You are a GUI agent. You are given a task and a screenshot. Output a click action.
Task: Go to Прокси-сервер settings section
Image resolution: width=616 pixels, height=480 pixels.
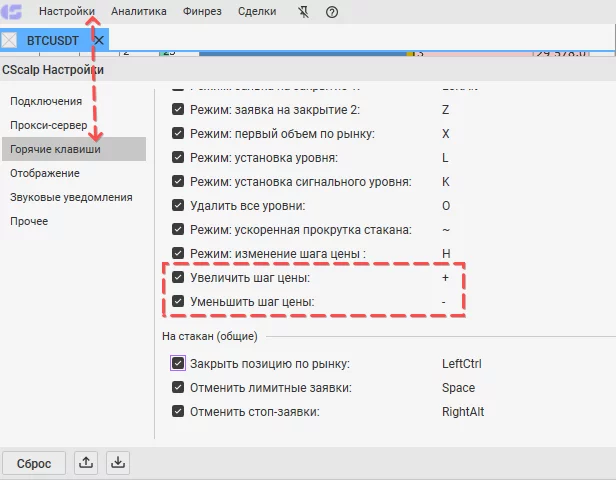click(49, 125)
